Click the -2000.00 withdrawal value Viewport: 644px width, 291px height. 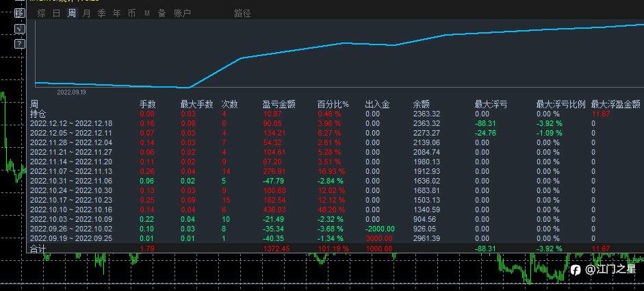pos(380,229)
